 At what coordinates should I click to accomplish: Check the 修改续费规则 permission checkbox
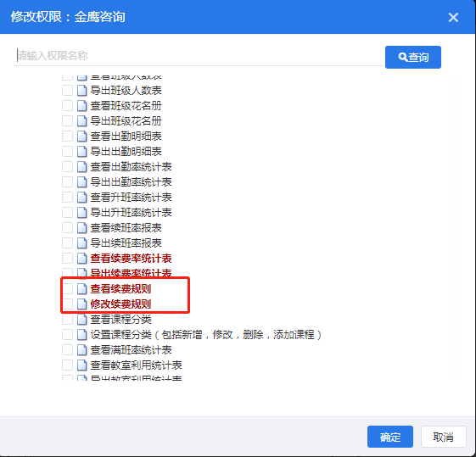pos(67,304)
